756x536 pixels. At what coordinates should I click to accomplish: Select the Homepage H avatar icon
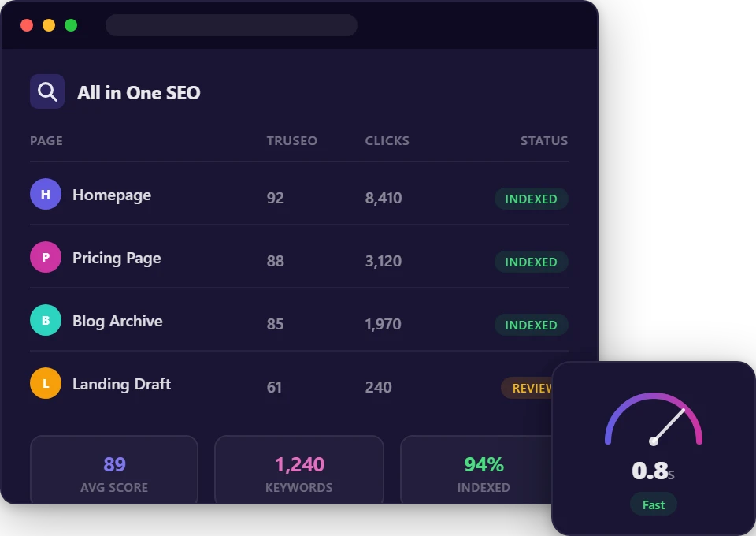click(x=46, y=194)
